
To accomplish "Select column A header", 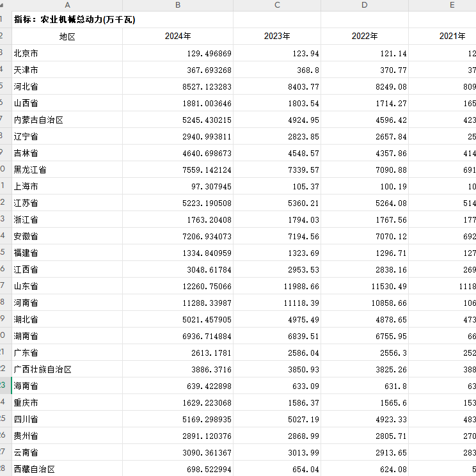I will pyautogui.click(x=67, y=5).
